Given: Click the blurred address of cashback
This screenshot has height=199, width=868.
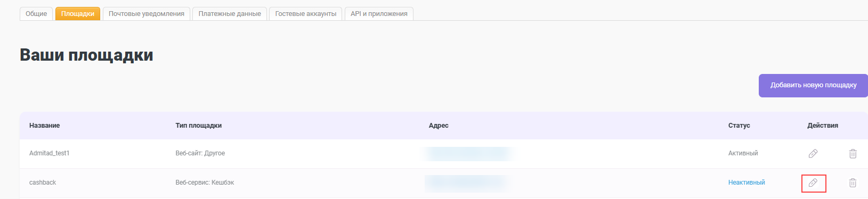Looking at the screenshot, I should [x=469, y=183].
